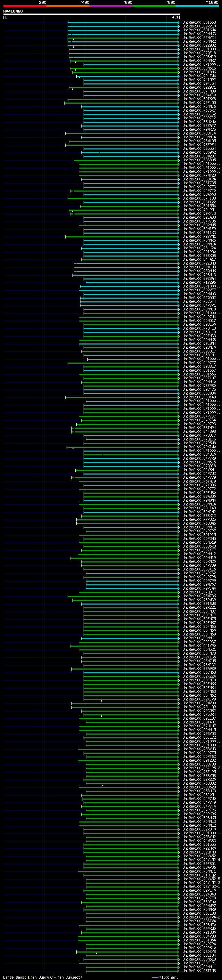Click the UniRef100_Q6Z9F4 entry

(x=199, y=145)
